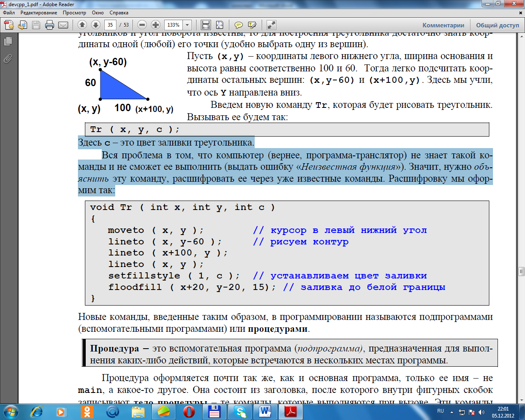Click the page number input field

(x=110, y=25)
